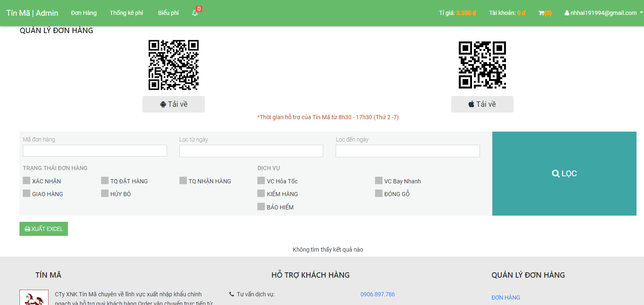Check the XÁC NHẬN status box

click(x=27, y=180)
